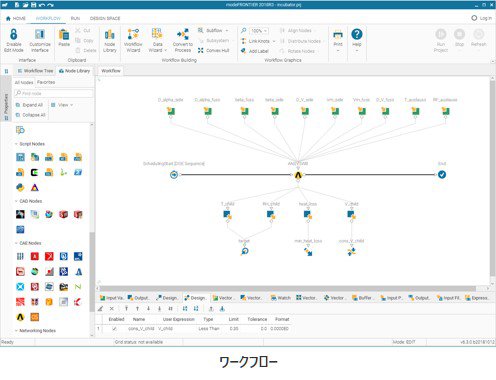Expand the Link Knots dropdown
Image resolution: width=496 pixels, height=380 pixels.
pyautogui.click(x=274, y=41)
